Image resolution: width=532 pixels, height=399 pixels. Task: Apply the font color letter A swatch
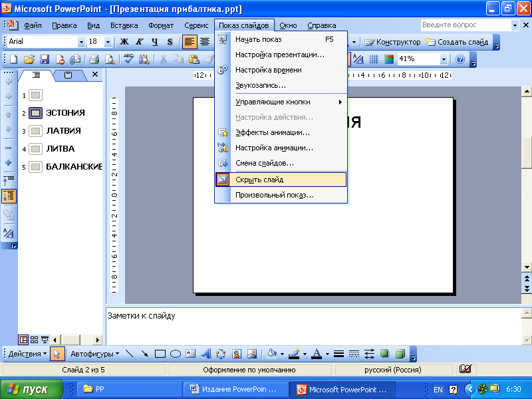317,354
